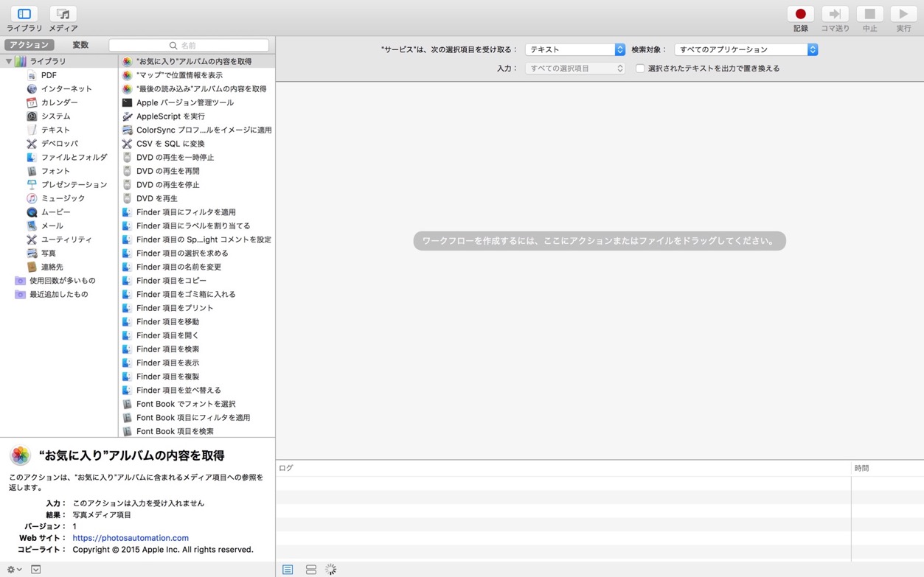
Task: Select DVD の再生を停止 action
Action: click(x=197, y=184)
